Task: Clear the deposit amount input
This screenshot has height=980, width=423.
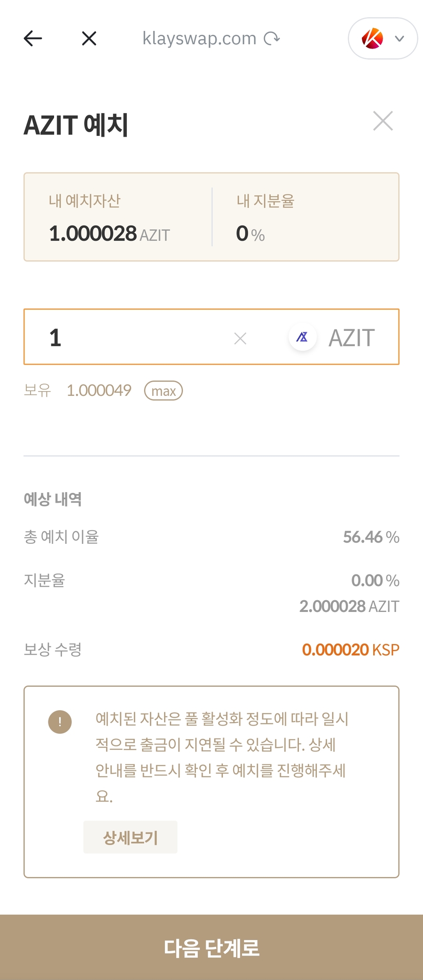Action: click(x=240, y=338)
